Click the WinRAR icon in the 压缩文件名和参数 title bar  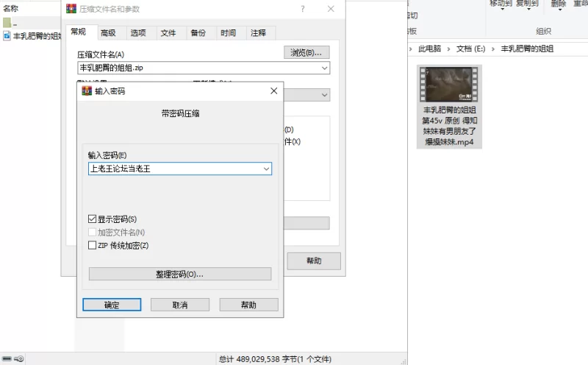click(71, 9)
